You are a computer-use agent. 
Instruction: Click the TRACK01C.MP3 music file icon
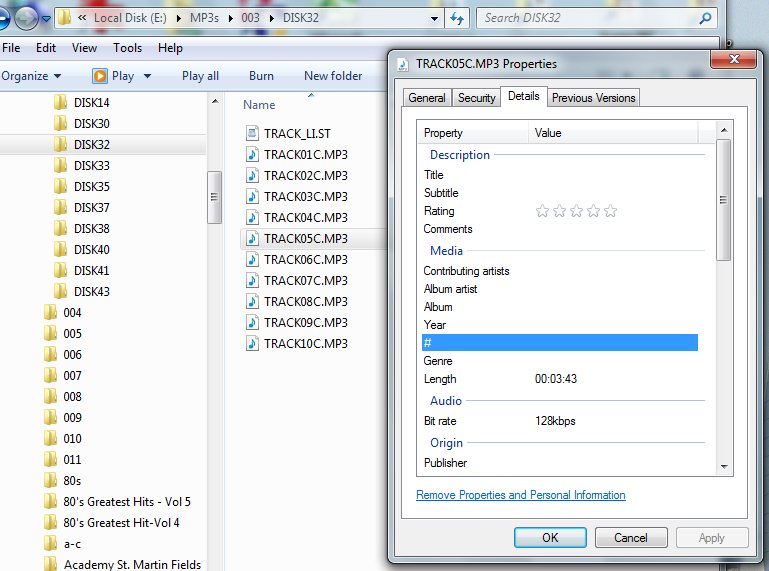pos(252,154)
